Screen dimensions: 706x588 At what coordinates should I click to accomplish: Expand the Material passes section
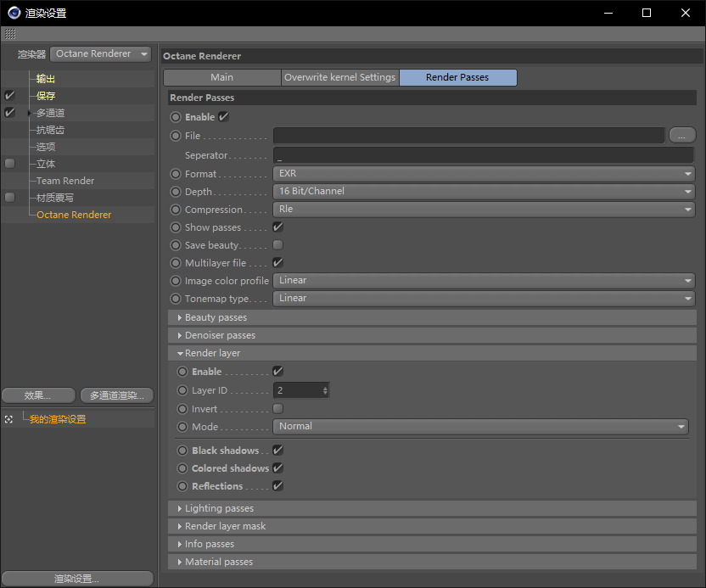click(432, 562)
